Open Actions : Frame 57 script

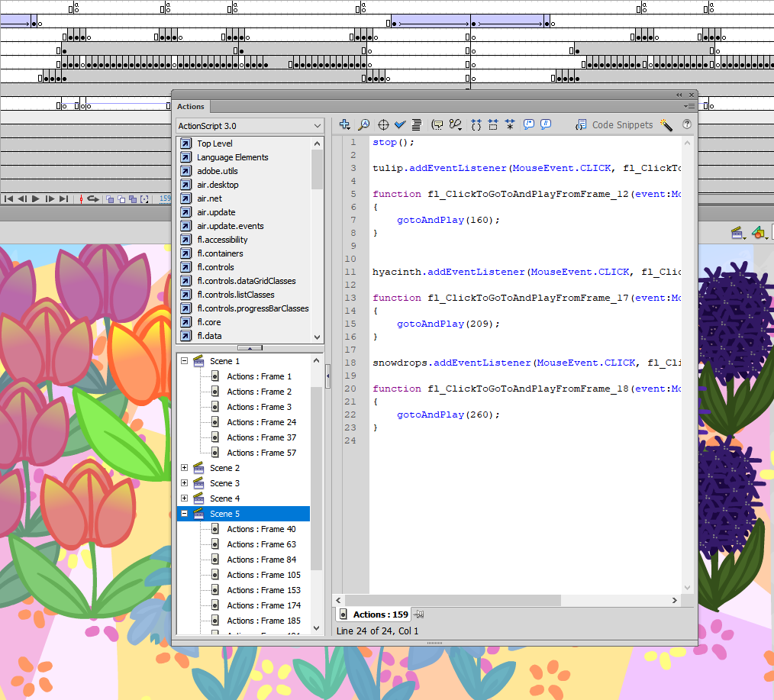[262, 453]
